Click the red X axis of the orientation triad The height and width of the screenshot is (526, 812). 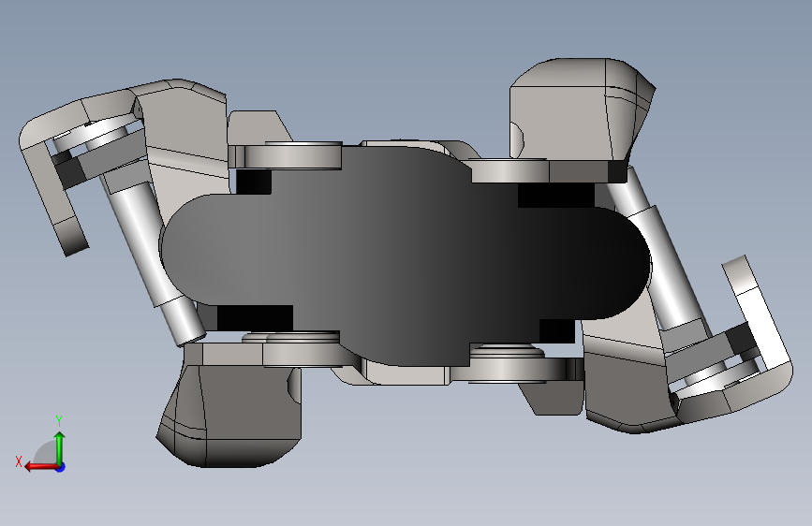point(40,467)
